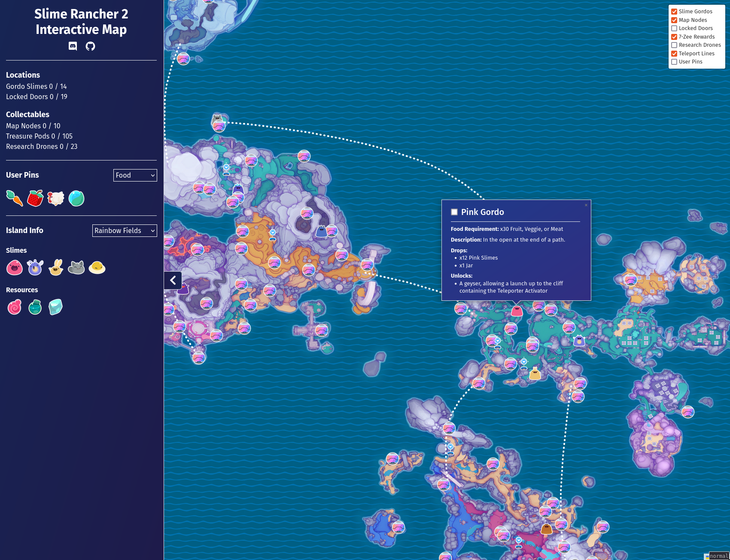Mark the Pink Gordo as found
This screenshot has height=560, width=730.
(454, 212)
